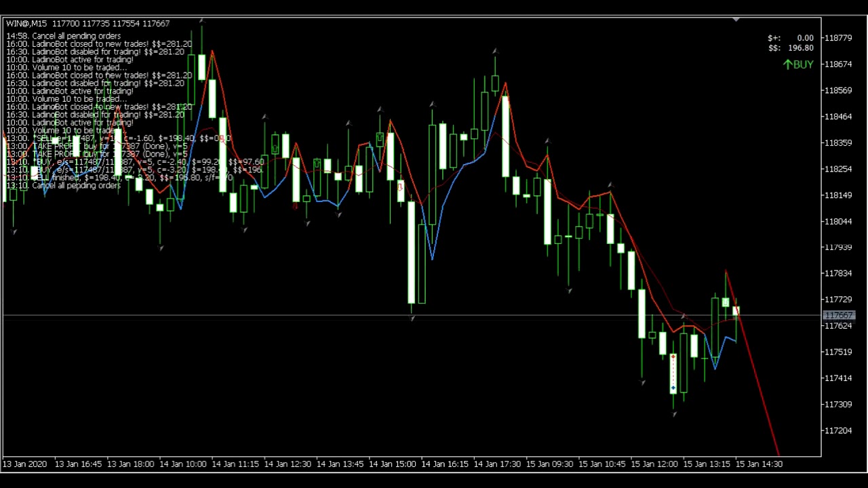
Task: Select the '13:10. *BUY' line with c=-2.40
Action: [135, 162]
